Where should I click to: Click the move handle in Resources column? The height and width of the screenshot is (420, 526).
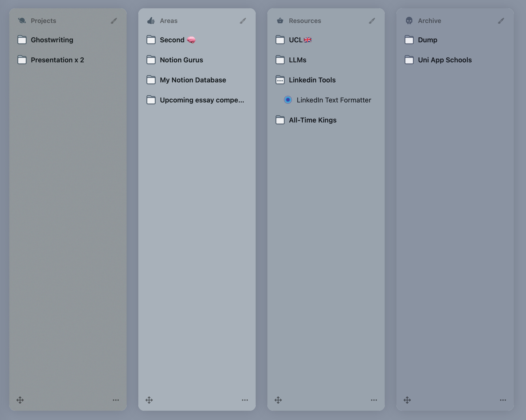tap(278, 400)
